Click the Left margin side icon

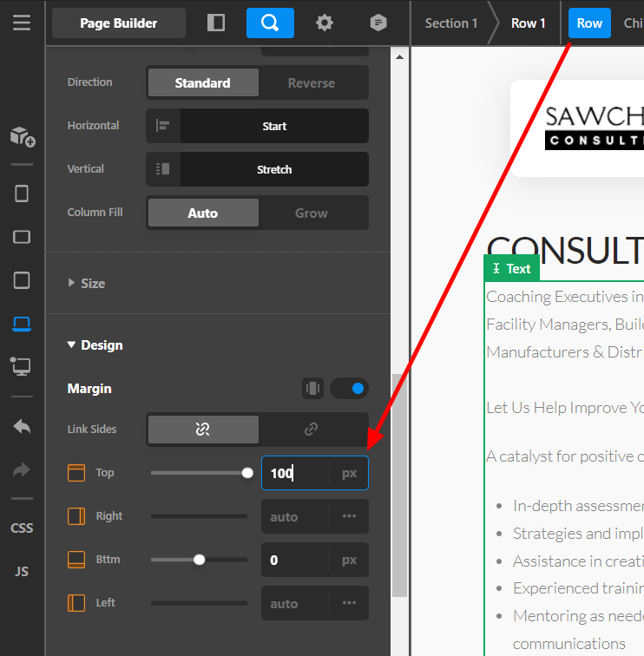(76, 603)
